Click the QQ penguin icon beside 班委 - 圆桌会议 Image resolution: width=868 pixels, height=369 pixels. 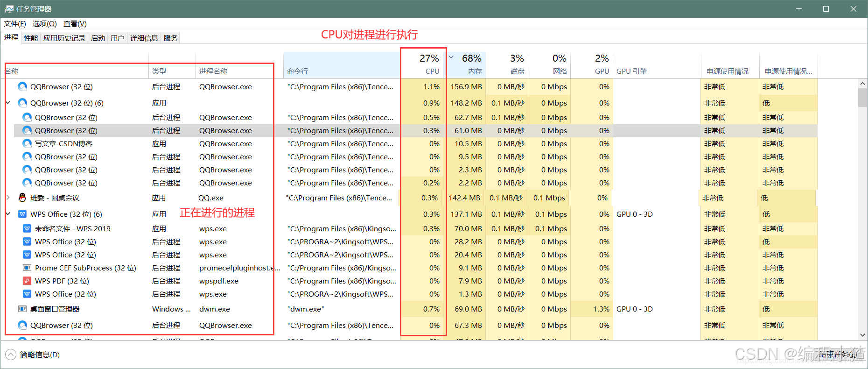point(22,198)
